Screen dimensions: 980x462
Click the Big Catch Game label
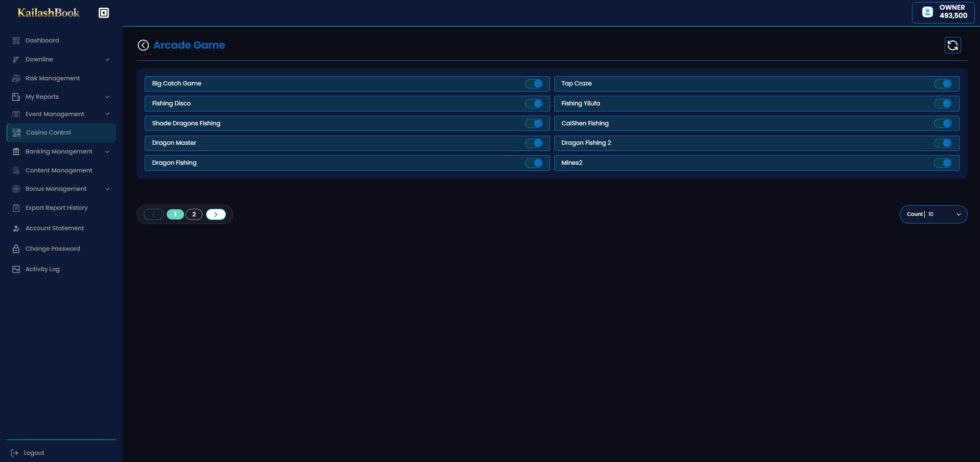[x=177, y=83]
